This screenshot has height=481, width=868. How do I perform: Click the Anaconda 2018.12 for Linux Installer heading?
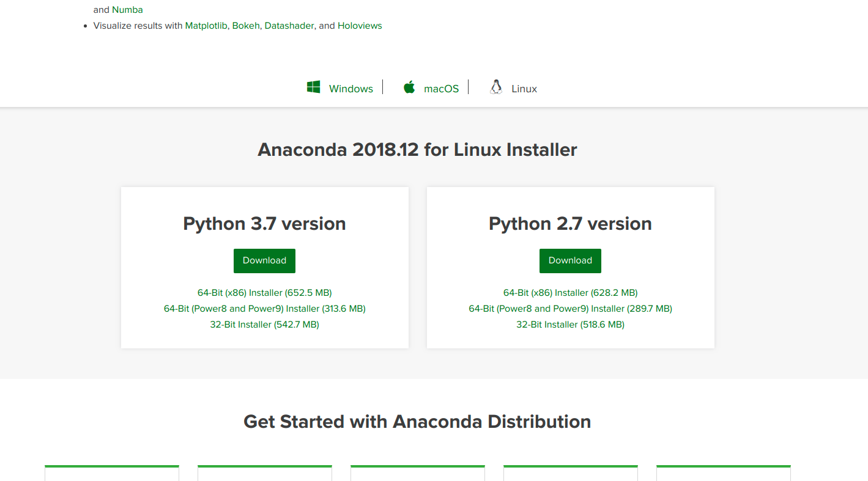(418, 150)
